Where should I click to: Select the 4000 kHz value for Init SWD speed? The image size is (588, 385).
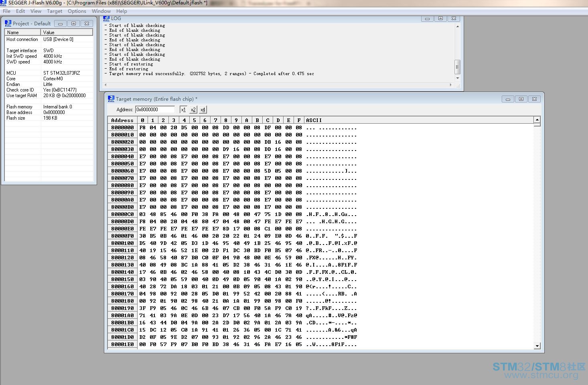click(x=53, y=56)
